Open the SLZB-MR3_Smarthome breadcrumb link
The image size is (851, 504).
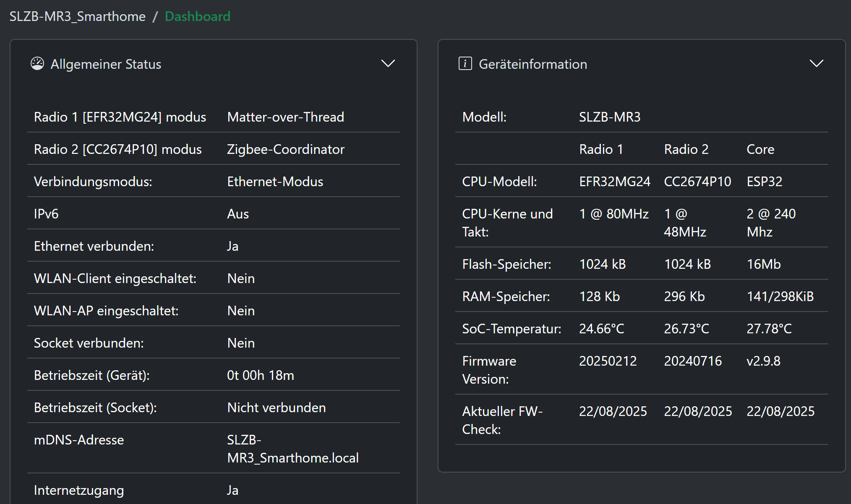[78, 16]
